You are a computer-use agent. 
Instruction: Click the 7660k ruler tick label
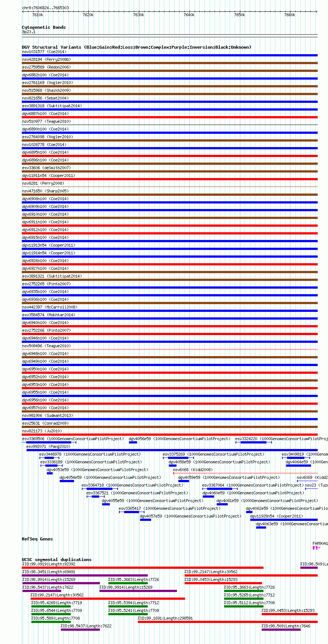coord(290,15)
